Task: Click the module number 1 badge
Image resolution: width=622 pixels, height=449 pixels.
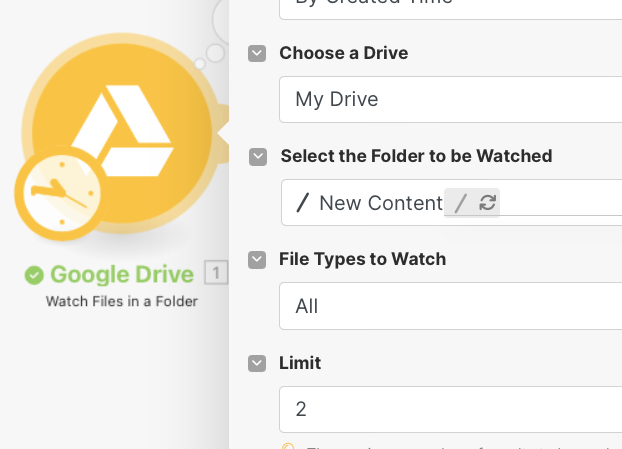Action: [215, 273]
